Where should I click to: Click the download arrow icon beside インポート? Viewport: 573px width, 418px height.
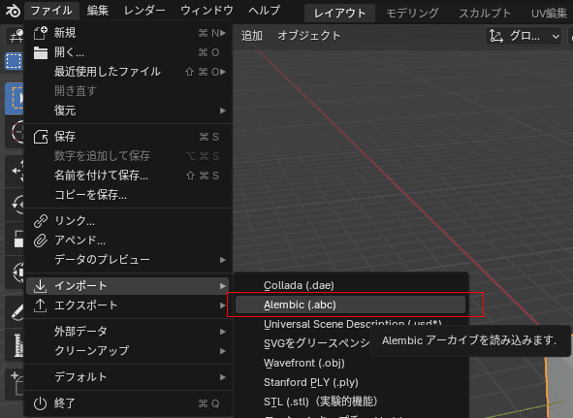[x=40, y=286]
